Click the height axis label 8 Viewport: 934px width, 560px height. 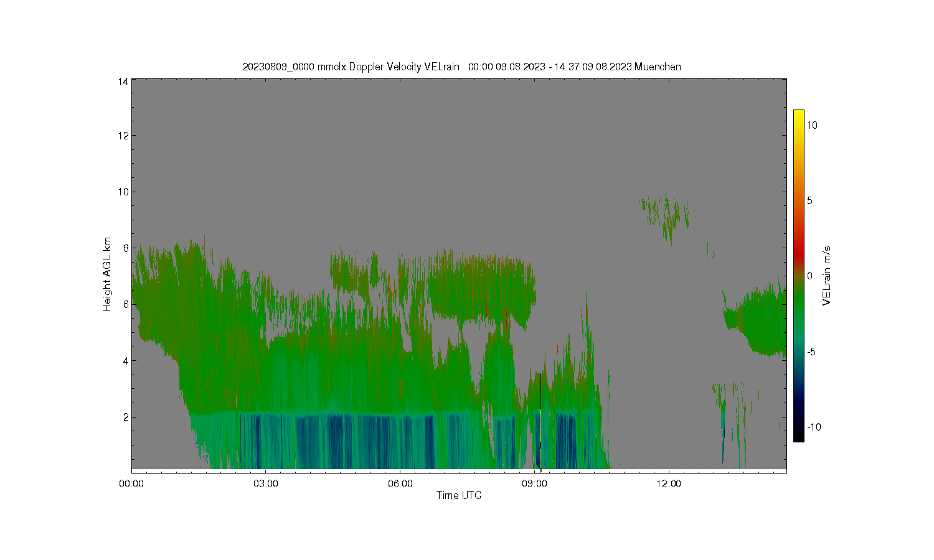(x=126, y=248)
